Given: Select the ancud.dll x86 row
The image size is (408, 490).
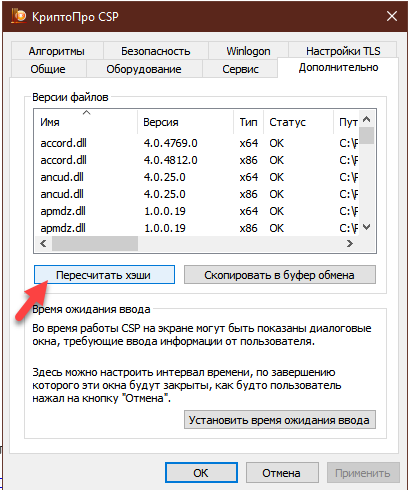Looking at the screenshot, I should 197,194.
